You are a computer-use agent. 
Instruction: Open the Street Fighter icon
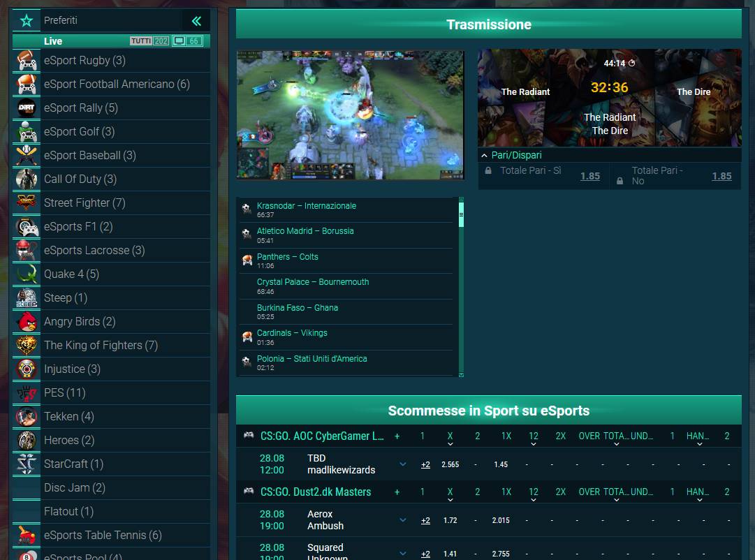(27, 202)
